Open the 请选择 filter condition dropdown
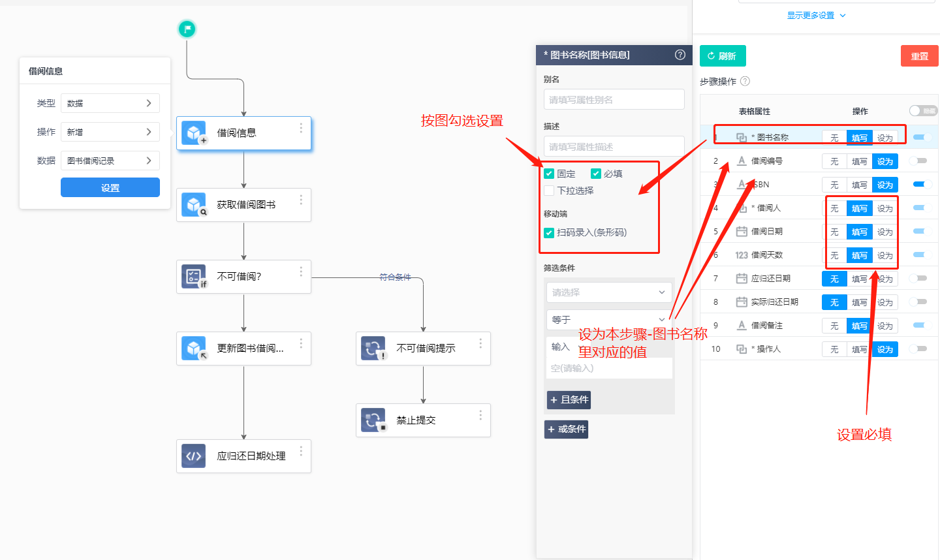The height and width of the screenshot is (560, 940). (609, 292)
